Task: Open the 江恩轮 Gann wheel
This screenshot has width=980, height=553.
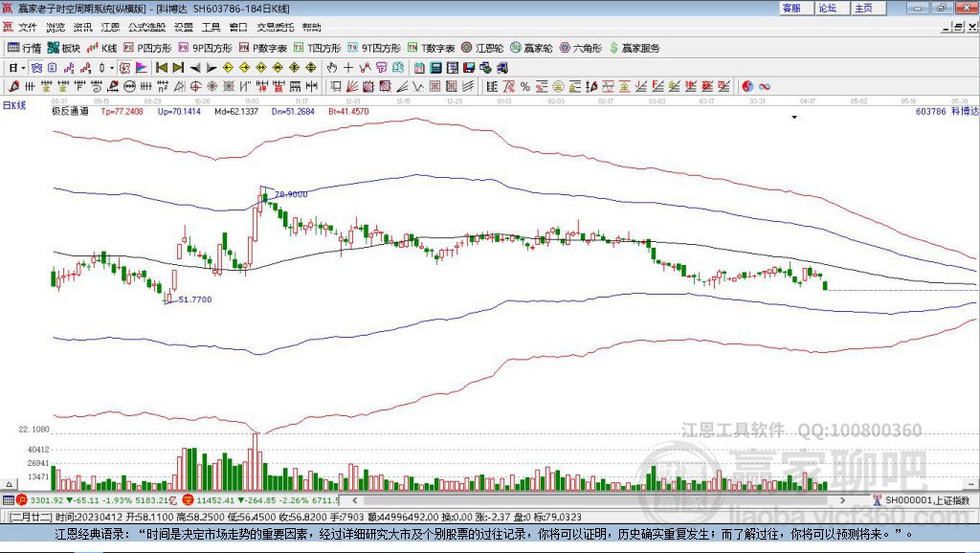Action: point(482,48)
